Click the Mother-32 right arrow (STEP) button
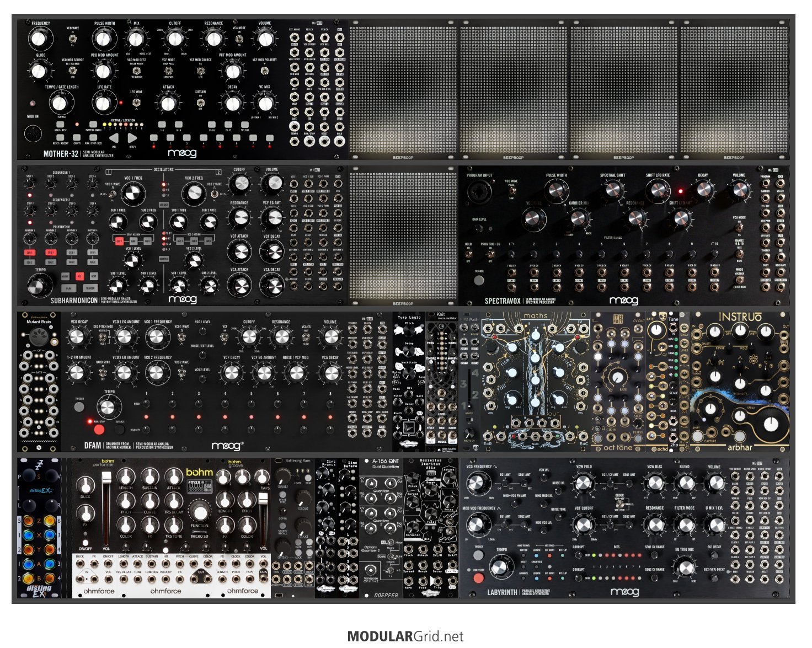The width and height of the screenshot is (812, 648). click(132, 138)
